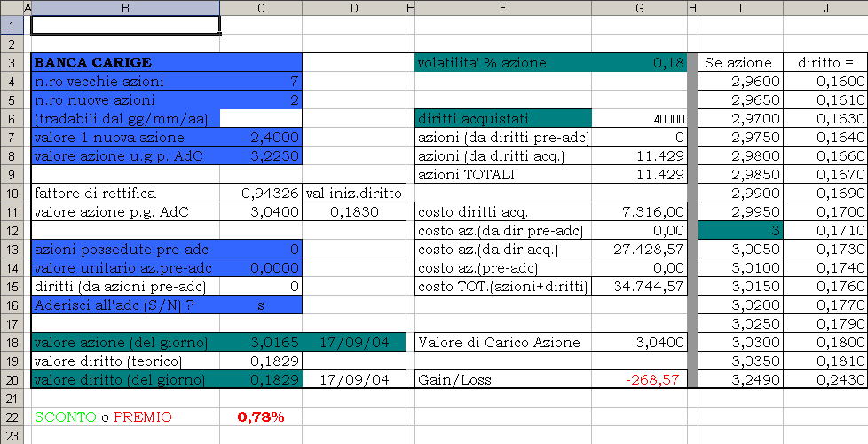Select the column G header
The width and height of the screenshot is (868, 444).
640,8
